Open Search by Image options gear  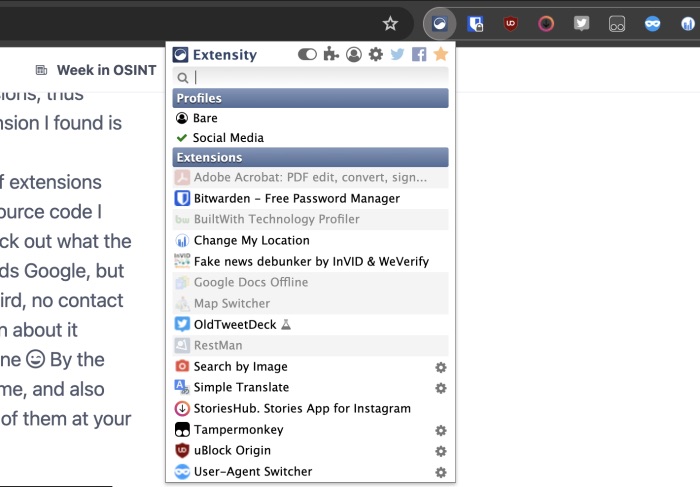(441, 367)
